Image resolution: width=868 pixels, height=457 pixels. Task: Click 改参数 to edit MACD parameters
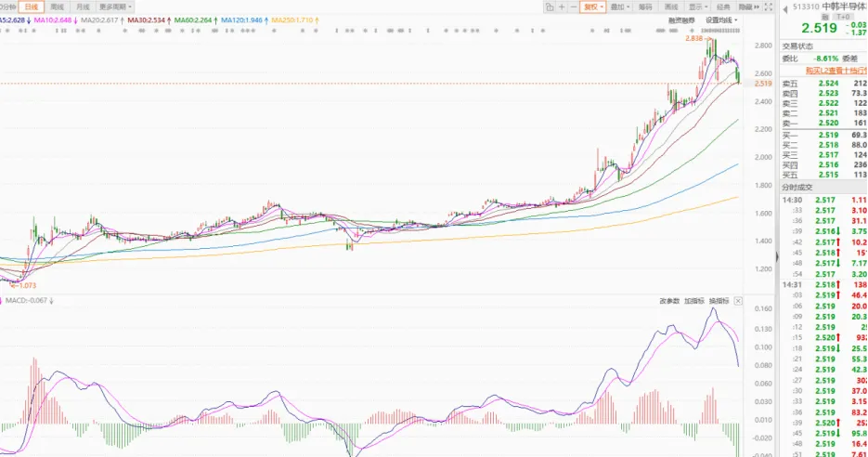click(670, 301)
